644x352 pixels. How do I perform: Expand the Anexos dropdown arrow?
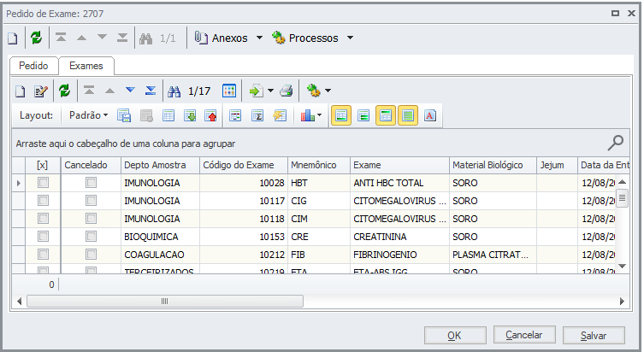pos(260,38)
